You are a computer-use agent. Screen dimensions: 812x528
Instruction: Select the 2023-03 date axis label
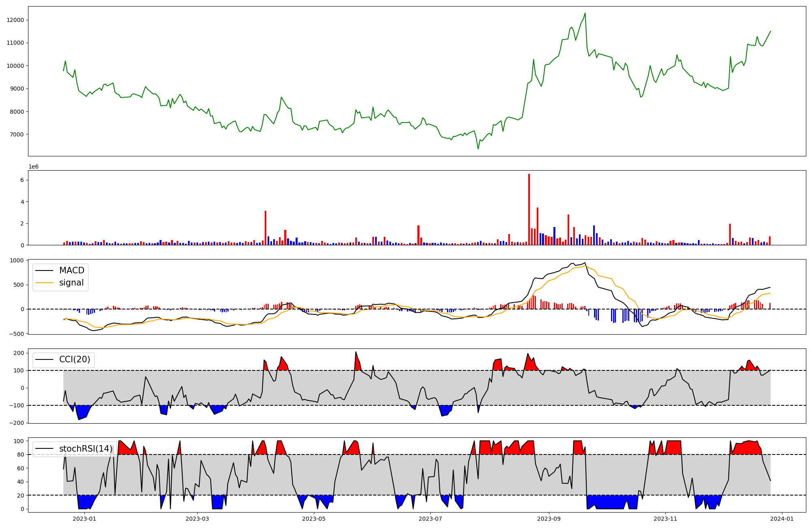tap(197, 519)
